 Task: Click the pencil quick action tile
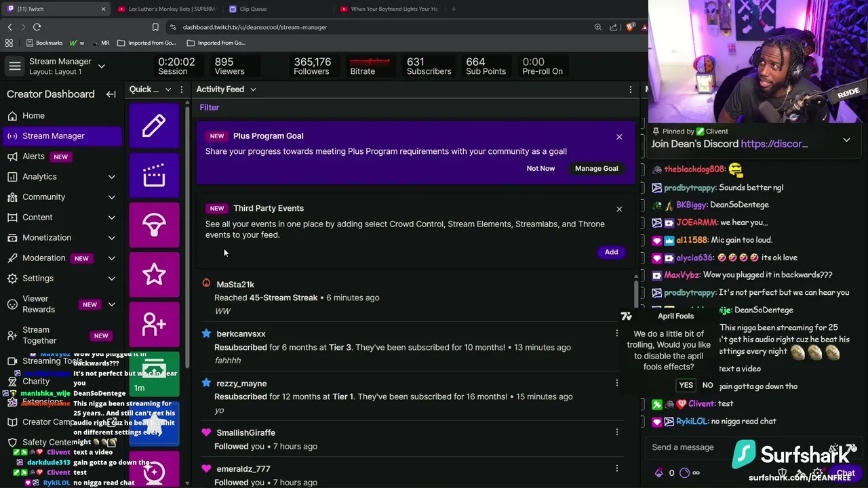click(x=154, y=125)
